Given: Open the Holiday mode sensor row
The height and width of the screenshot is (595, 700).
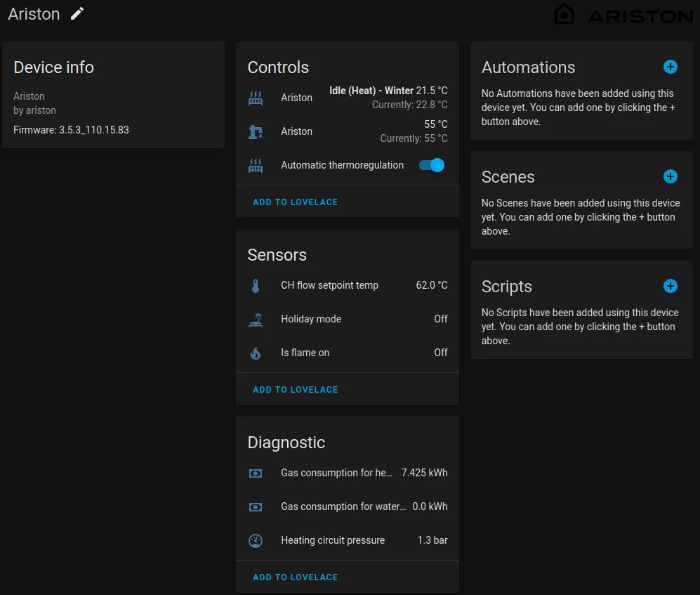Looking at the screenshot, I should pos(348,319).
